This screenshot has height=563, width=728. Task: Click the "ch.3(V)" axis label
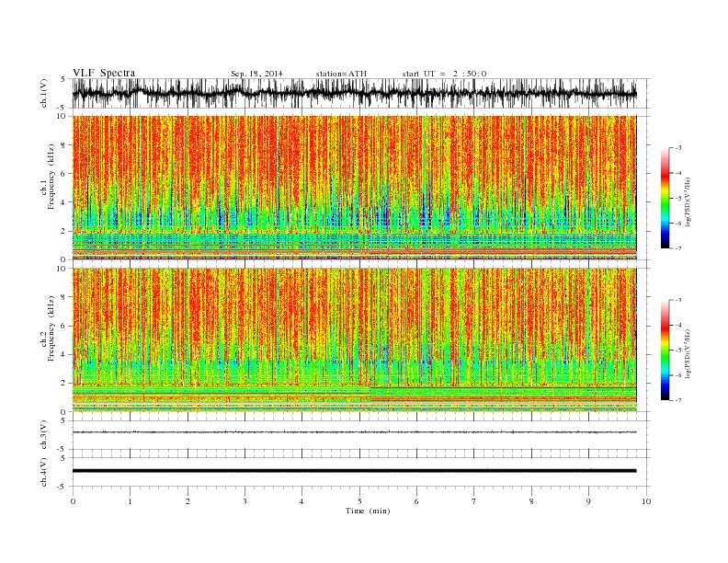coord(44,435)
